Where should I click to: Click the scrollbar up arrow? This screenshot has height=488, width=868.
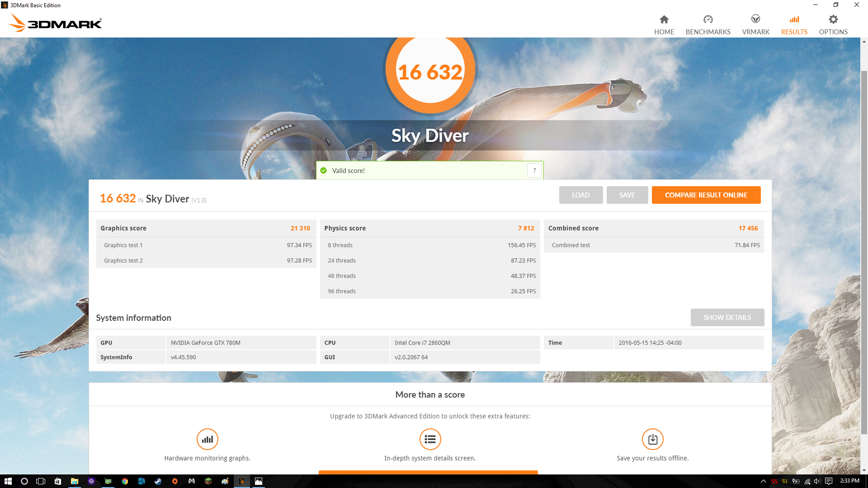(864, 42)
